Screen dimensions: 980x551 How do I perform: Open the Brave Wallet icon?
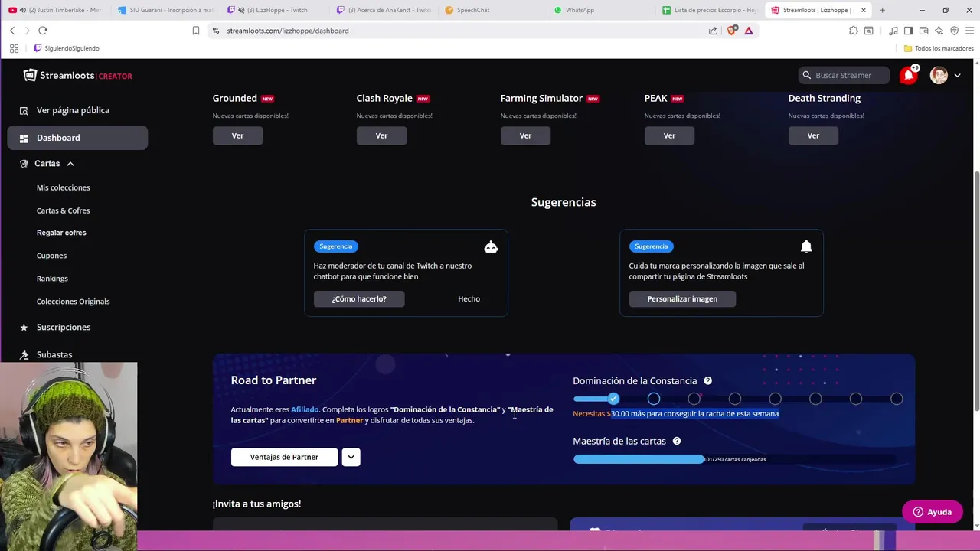[923, 31]
